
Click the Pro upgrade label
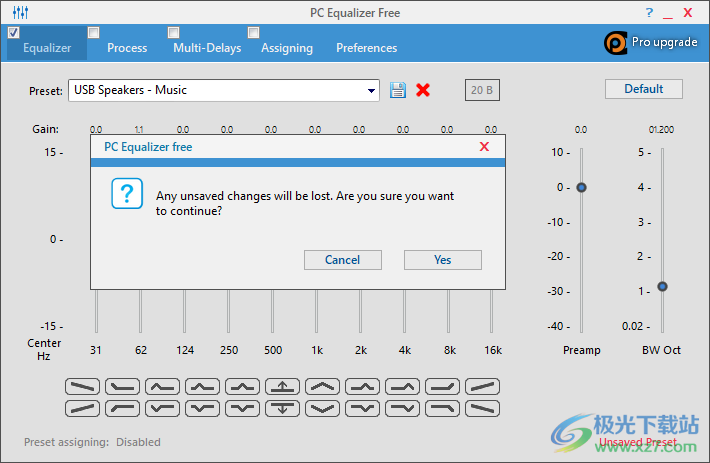pos(665,42)
